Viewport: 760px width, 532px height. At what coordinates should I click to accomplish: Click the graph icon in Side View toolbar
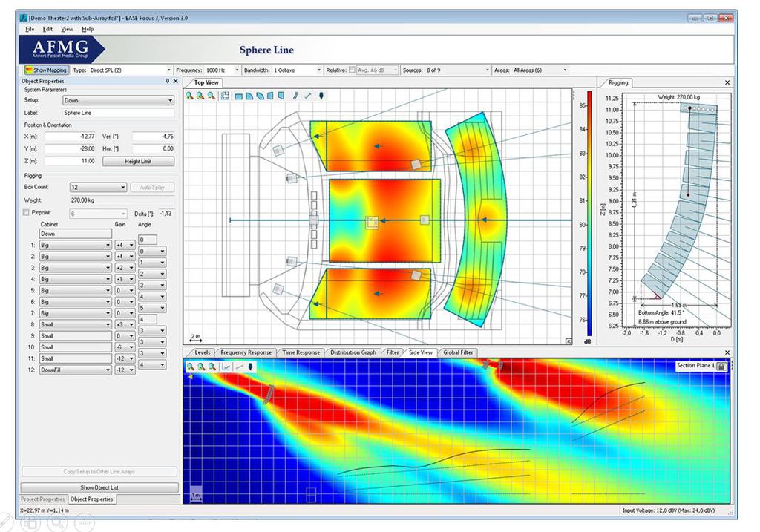coord(227,367)
